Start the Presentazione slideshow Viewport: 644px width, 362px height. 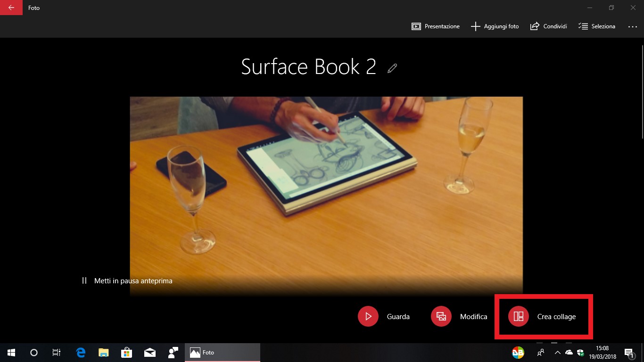point(436,26)
